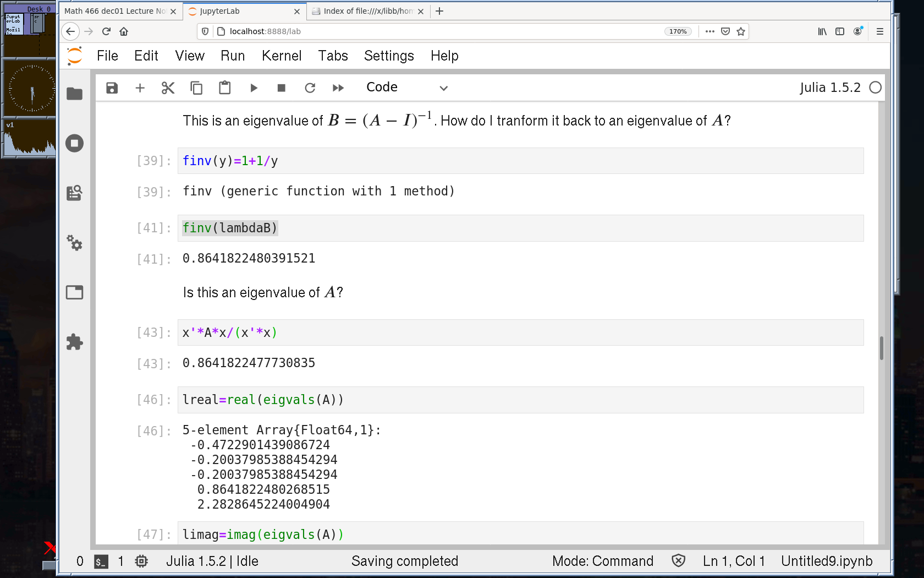Switch to Math 466 Lecture Notes tab

click(x=116, y=11)
